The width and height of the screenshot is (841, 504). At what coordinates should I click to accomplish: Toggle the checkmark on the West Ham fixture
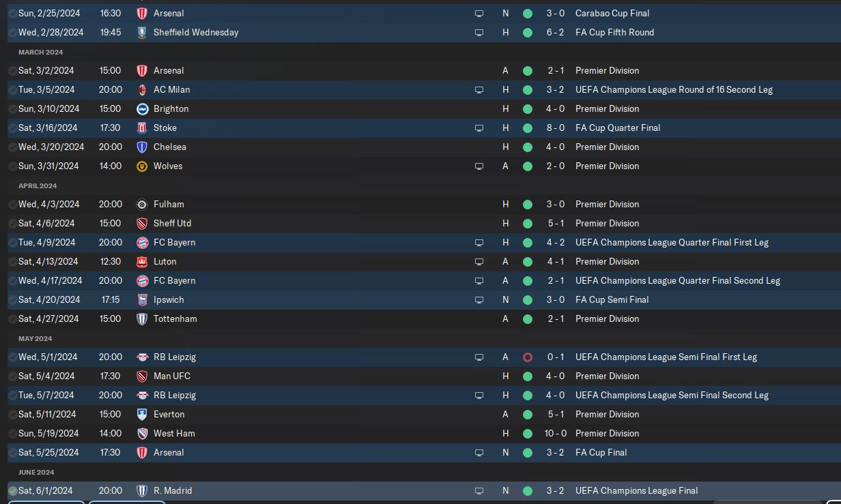pyautogui.click(x=12, y=433)
